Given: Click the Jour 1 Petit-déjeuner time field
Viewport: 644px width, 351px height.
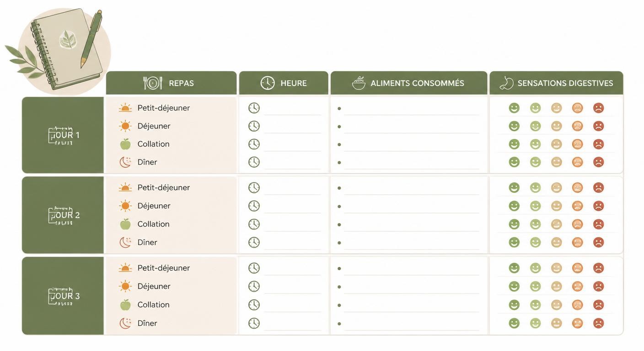Looking at the screenshot, I should click(x=293, y=109).
